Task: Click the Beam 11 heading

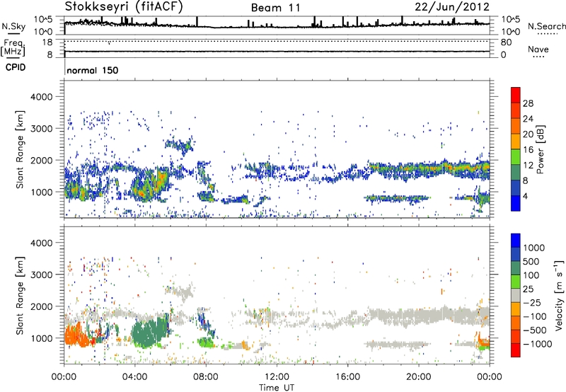Action: [276, 8]
